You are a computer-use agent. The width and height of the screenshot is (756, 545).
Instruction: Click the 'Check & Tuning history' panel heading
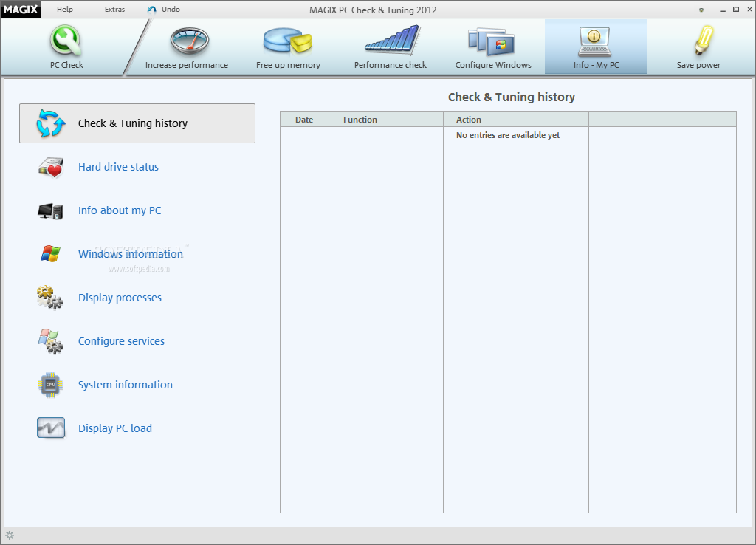[512, 97]
